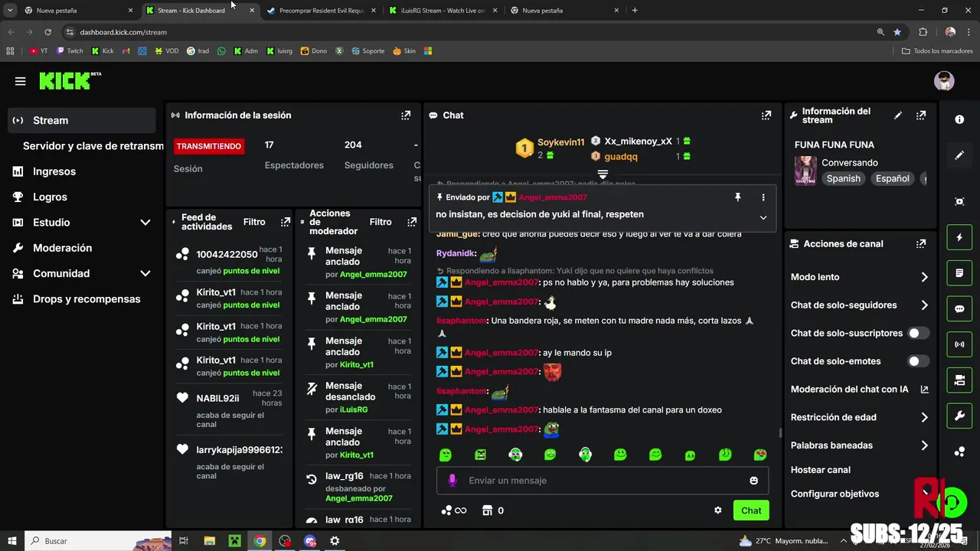Toggle Chat de solo-suscriptores switch
This screenshot has height=551, width=980.
[x=918, y=333]
